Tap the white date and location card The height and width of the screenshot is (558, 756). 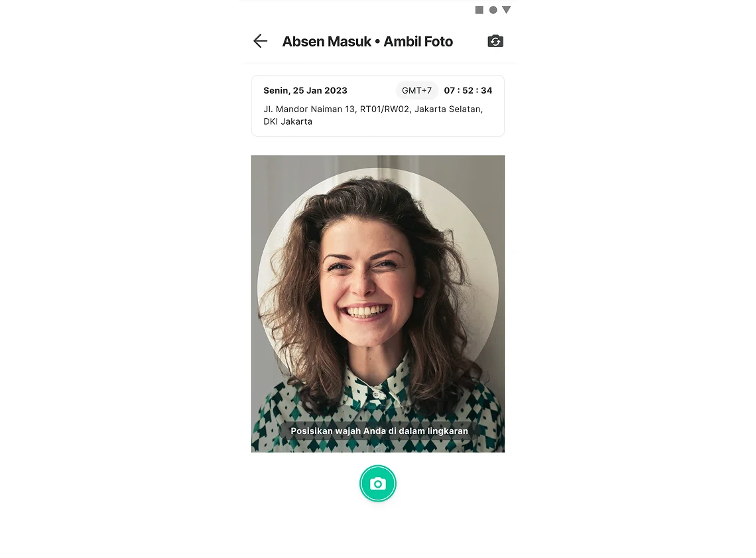(378, 105)
